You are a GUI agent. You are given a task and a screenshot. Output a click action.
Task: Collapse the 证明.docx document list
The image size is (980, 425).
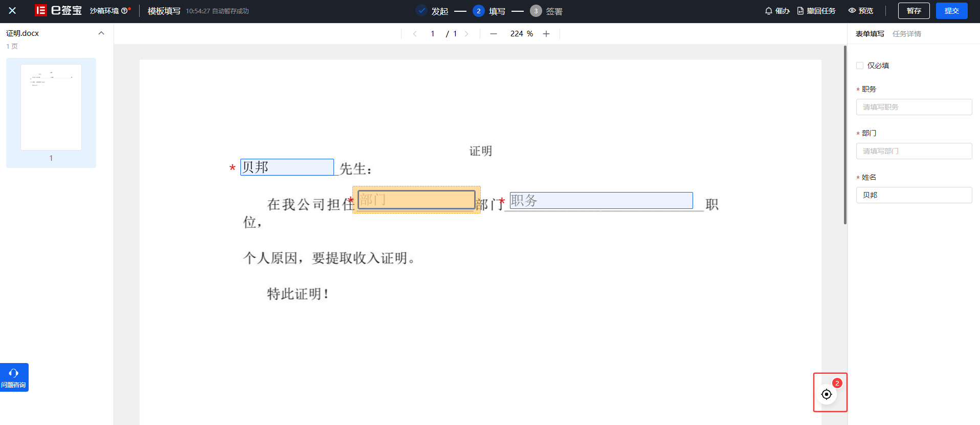point(101,33)
